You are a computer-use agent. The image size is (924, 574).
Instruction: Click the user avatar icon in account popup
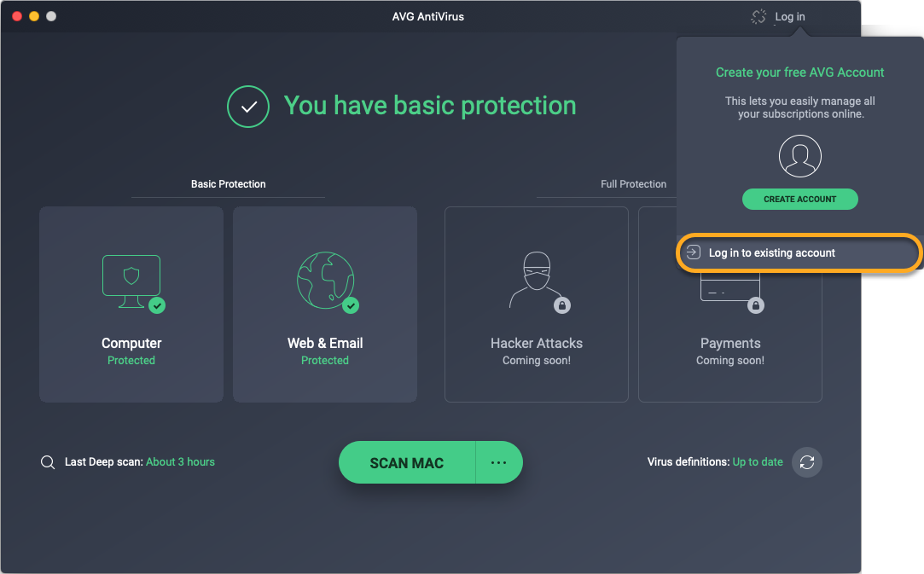(x=799, y=156)
